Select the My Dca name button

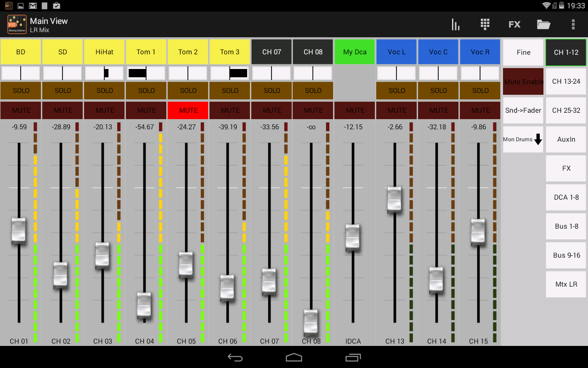point(355,52)
